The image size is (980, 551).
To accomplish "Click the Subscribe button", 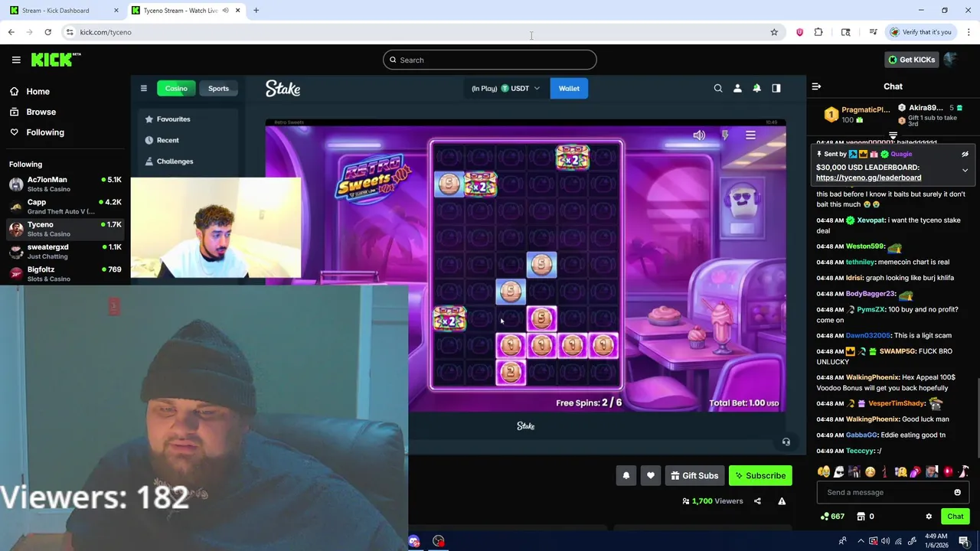I will (760, 475).
